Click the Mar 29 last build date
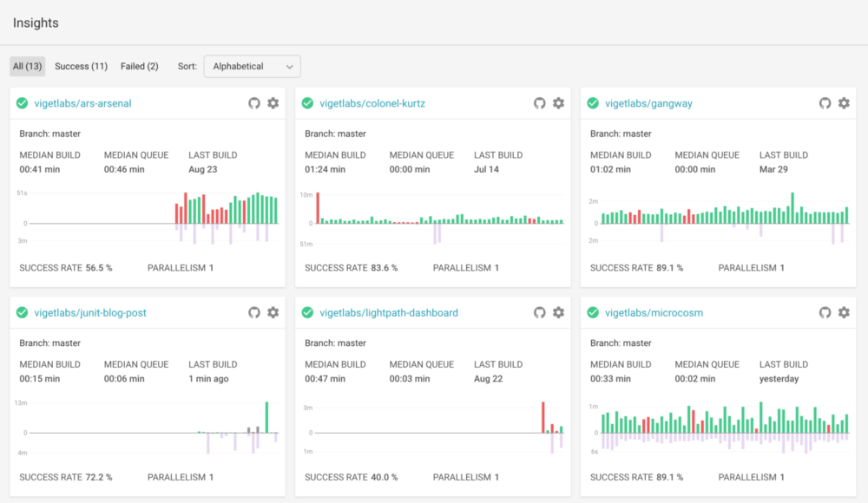 (x=774, y=169)
